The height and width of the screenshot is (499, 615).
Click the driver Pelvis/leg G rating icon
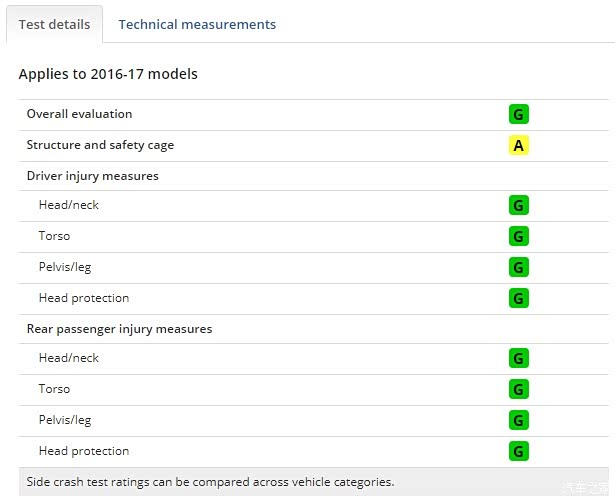(518, 268)
